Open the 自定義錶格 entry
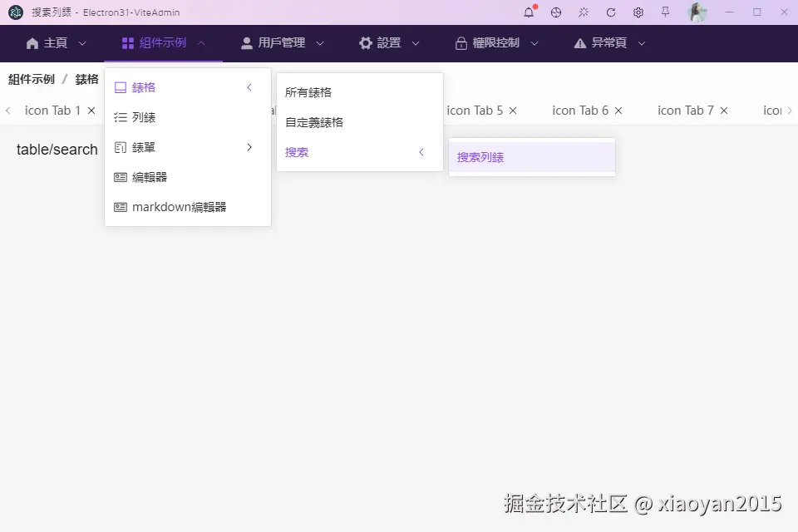Viewport: 798px width, 532px height. (314, 122)
